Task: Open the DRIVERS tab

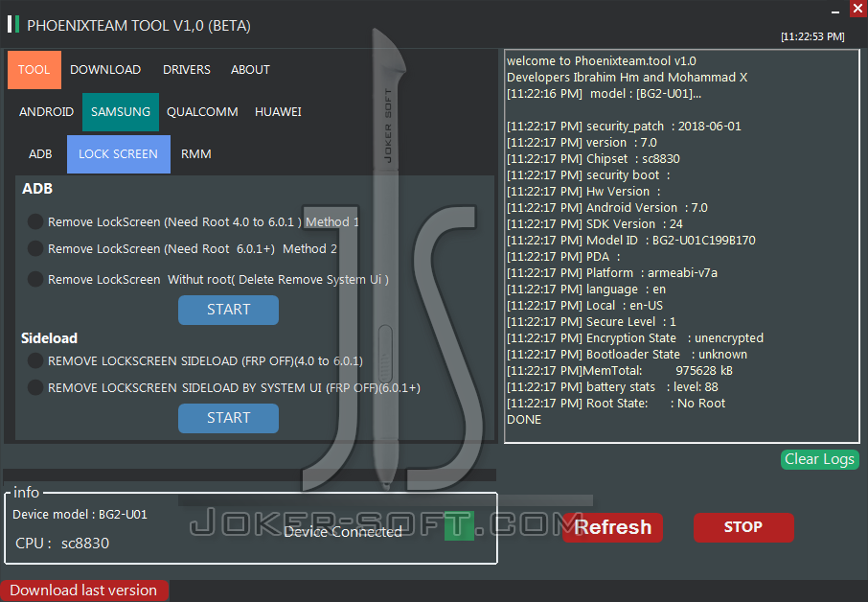Action: pyautogui.click(x=187, y=70)
